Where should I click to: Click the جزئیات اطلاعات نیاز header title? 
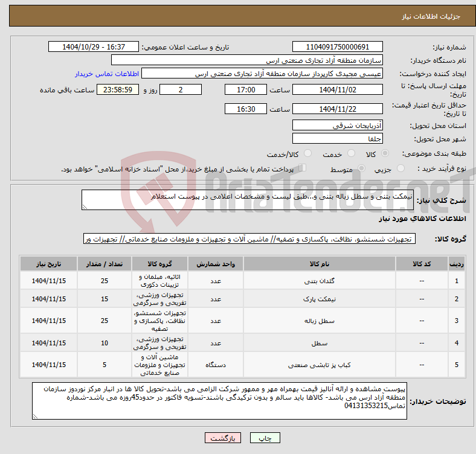[431, 16]
